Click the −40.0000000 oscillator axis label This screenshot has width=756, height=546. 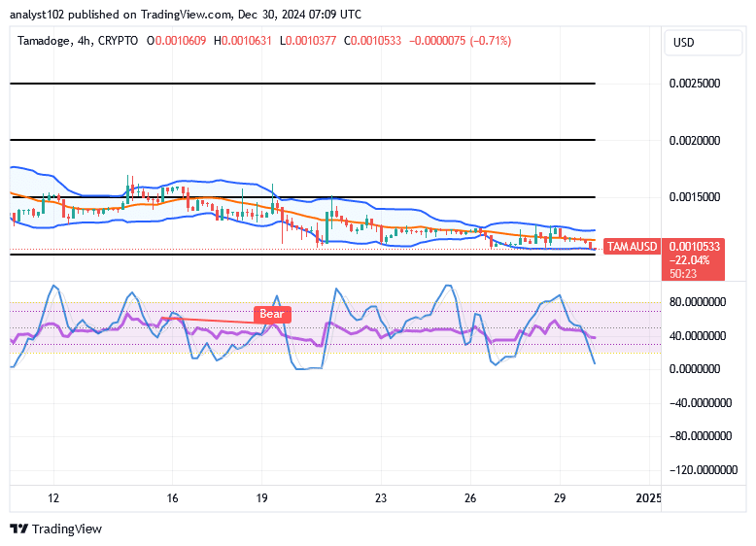coord(701,403)
